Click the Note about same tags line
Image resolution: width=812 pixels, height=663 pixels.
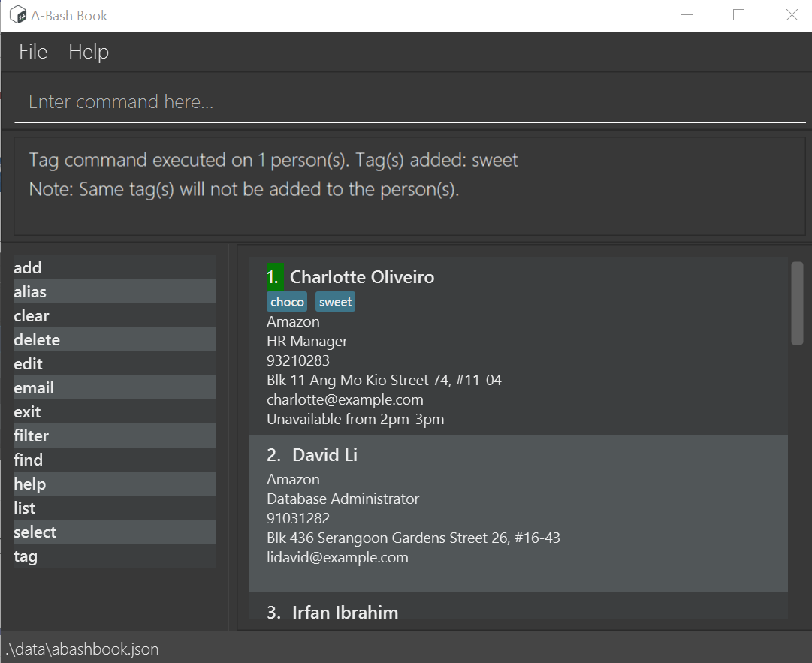click(x=244, y=189)
